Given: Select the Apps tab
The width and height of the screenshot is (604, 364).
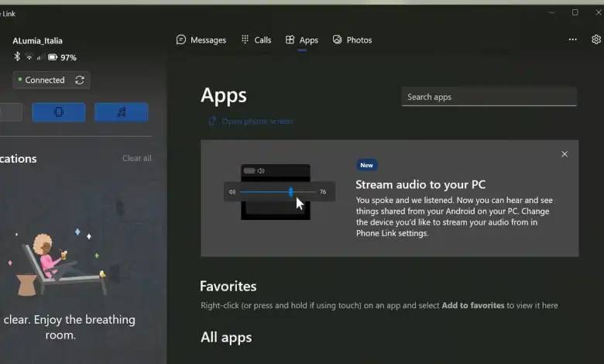Looking at the screenshot, I should [302, 39].
